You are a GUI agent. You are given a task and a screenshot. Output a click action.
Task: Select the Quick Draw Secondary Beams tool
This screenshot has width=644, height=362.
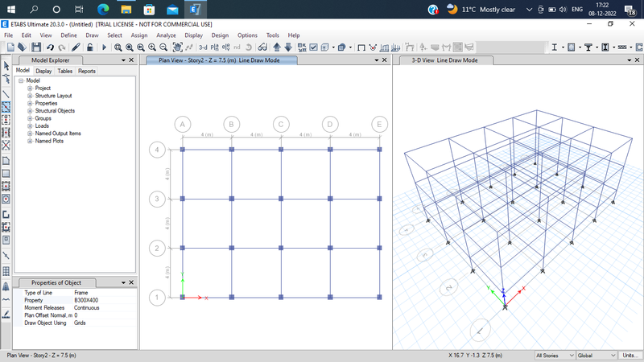pyautogui.click(x=6, y=133)
